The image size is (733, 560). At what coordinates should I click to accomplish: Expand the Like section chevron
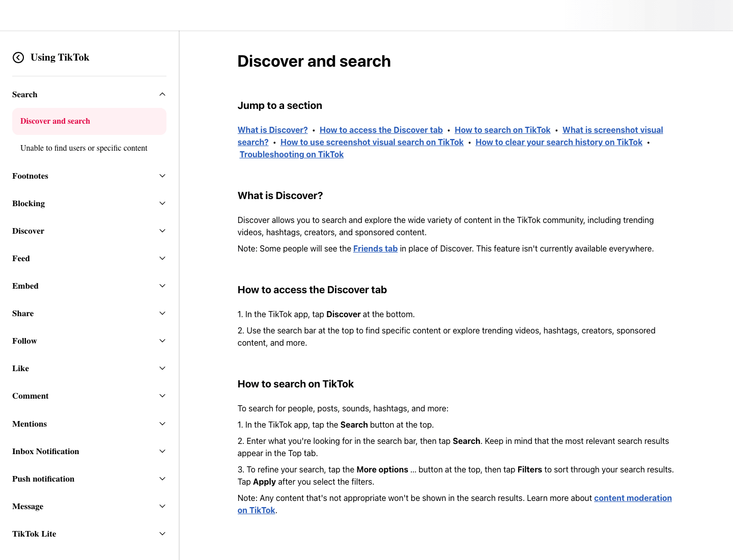162,368
